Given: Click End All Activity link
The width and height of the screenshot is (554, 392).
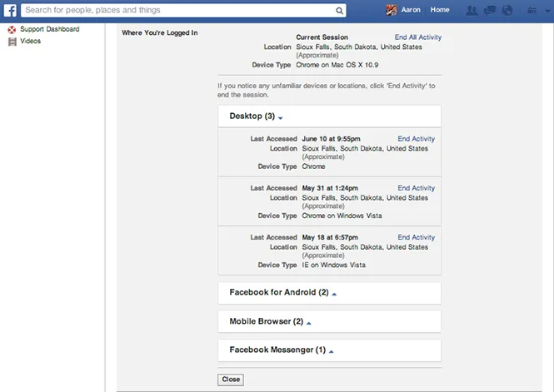Looking at the screenshot, I should (418, 37).
